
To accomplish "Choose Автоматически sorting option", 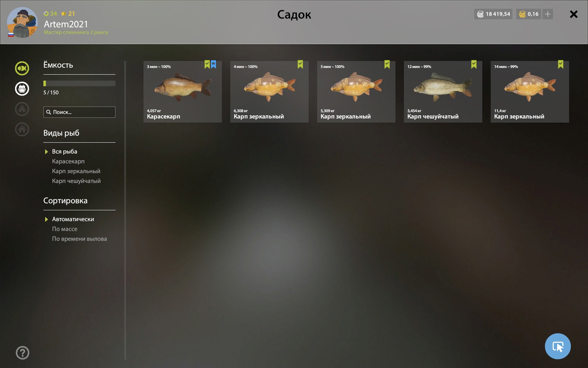I will (73, 219).
